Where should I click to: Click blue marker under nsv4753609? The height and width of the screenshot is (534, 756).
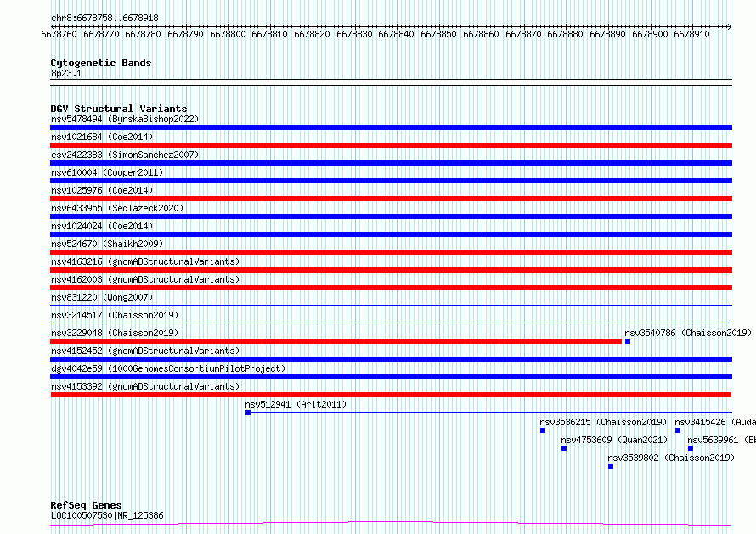(564, 448)
